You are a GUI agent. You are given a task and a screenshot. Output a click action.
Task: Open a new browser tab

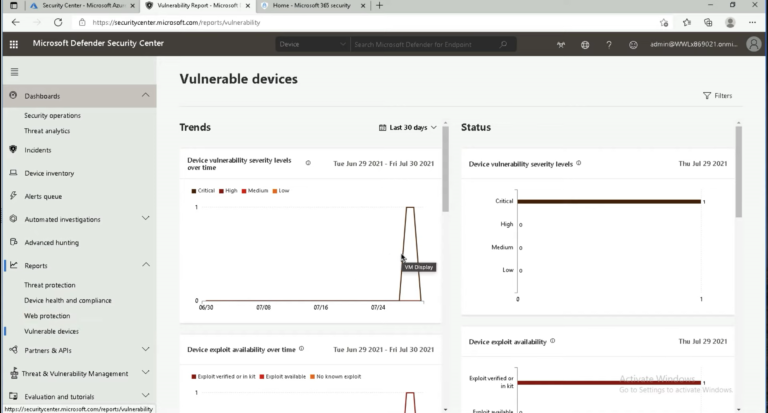click(x=379, y=6)
